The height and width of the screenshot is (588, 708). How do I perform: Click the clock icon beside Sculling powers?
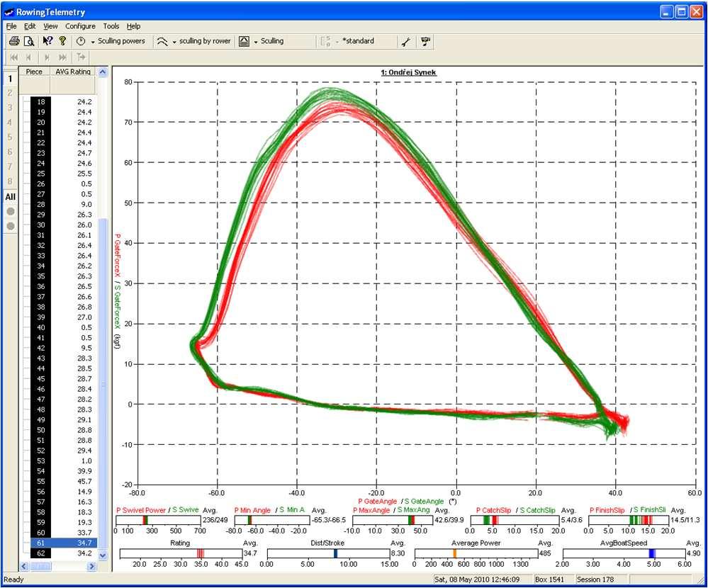(x=81, y=41)
